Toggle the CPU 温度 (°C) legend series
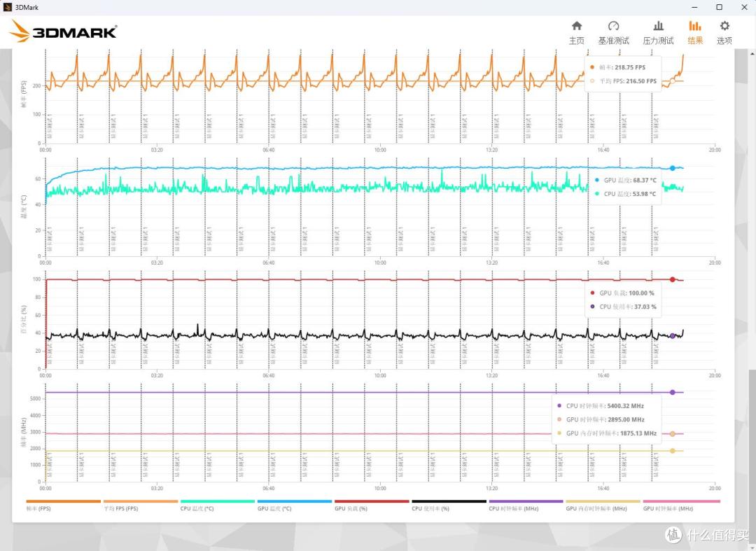Viewport: 756px width, 551px height. 218,505
